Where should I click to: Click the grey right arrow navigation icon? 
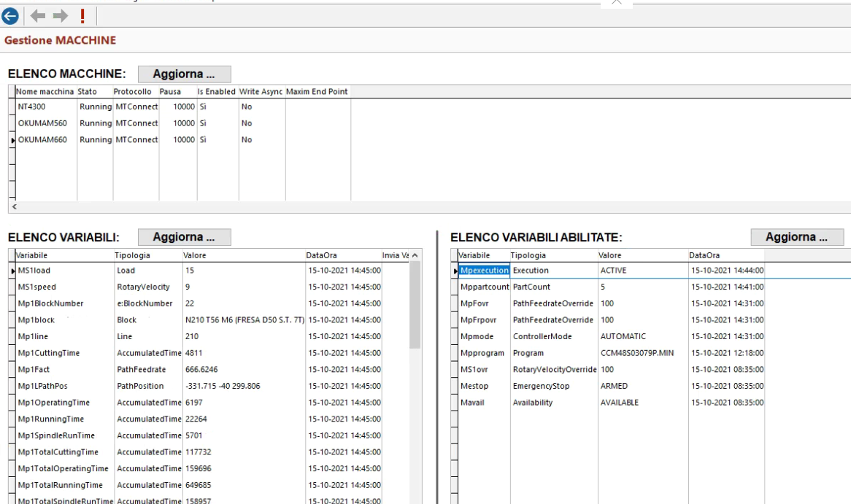tap(59, 15)
